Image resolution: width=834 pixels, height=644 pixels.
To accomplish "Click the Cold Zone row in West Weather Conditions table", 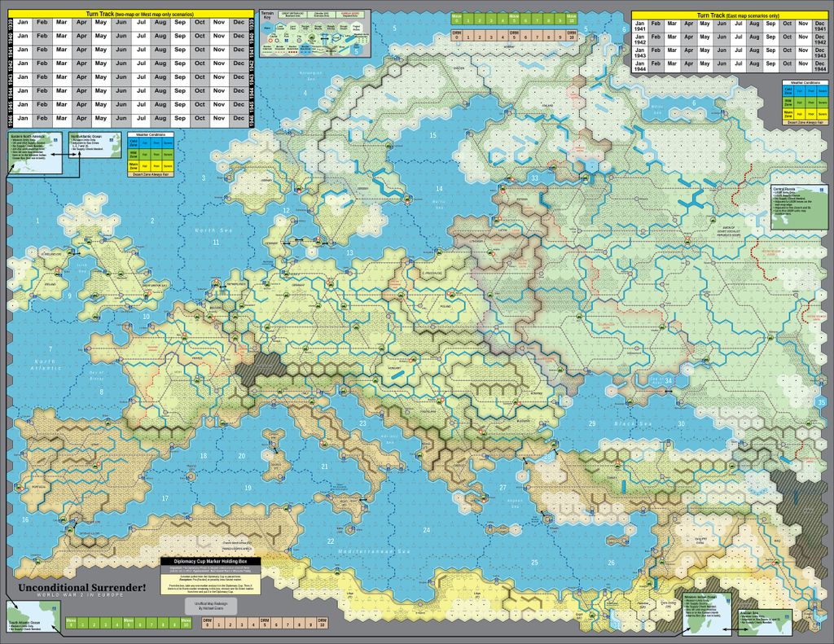I will click(150, 143).
